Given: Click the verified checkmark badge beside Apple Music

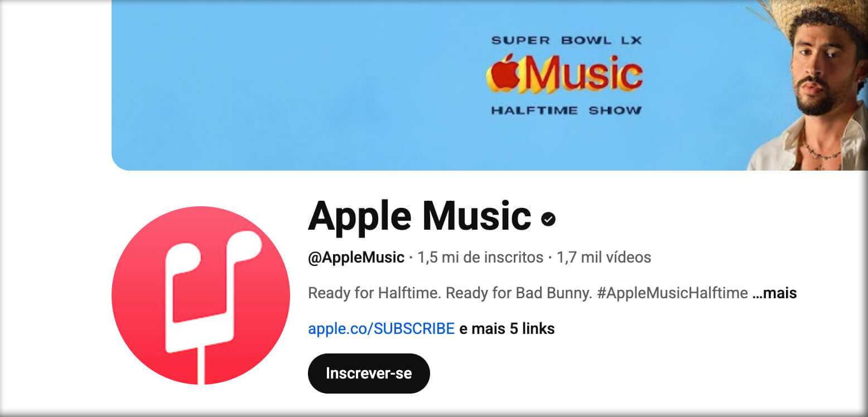Looking at the screenshot, I should pyautogui.click(x=548, y=219).
